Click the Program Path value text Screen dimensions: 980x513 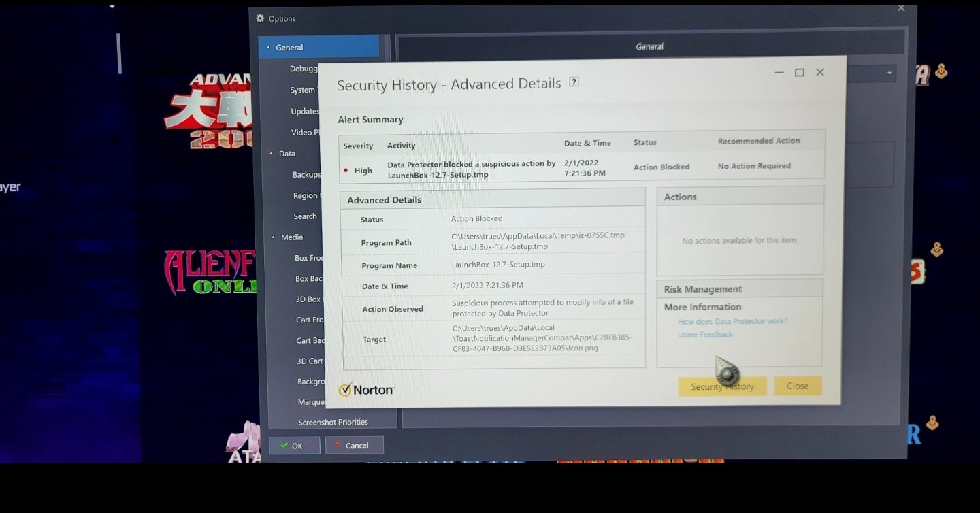(538, 241)
